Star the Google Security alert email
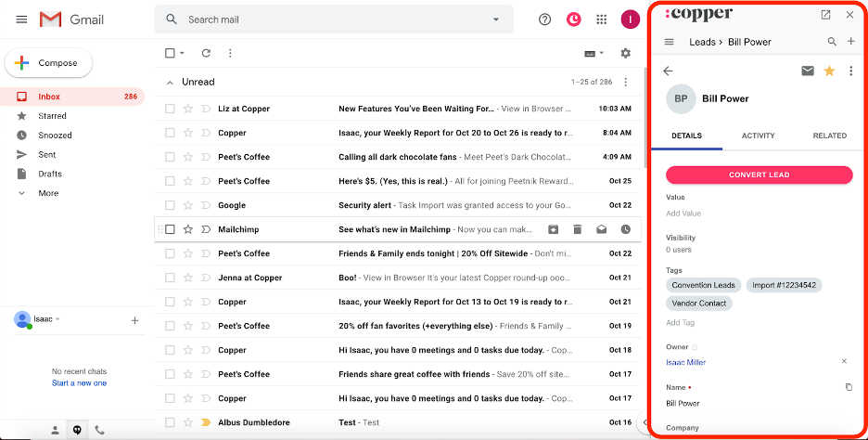This screenshot has width=868, height=440. pos(188,205)
